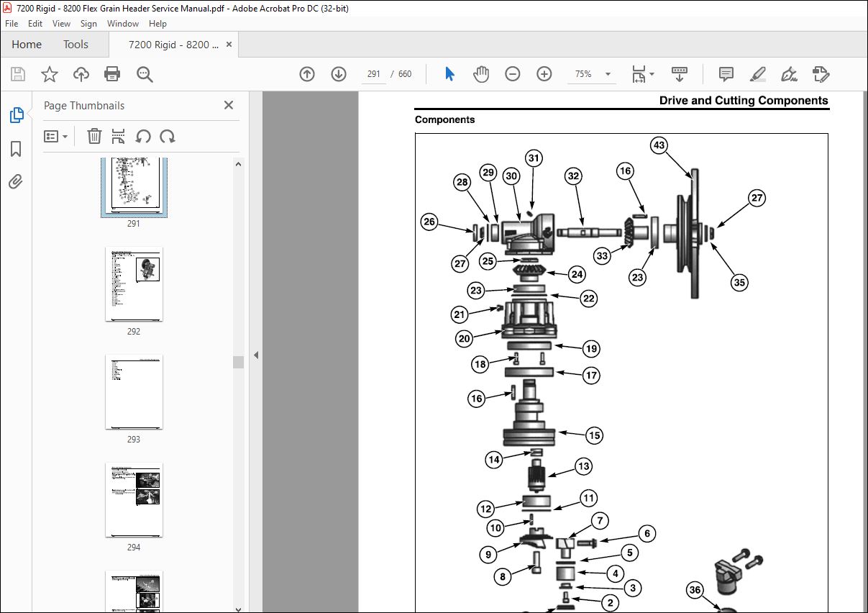Viewport: 868px width, 613px height.
Task: Click the Save file icon
Action: [18, 74]
